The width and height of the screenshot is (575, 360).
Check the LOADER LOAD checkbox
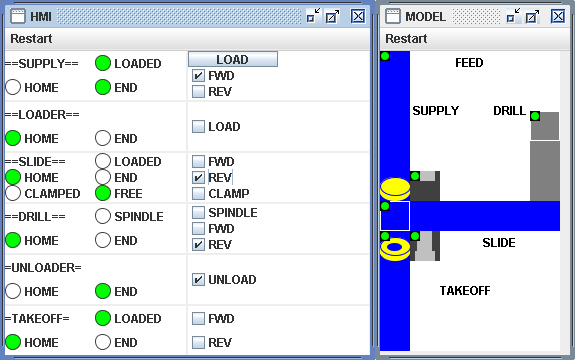[198, 126]
